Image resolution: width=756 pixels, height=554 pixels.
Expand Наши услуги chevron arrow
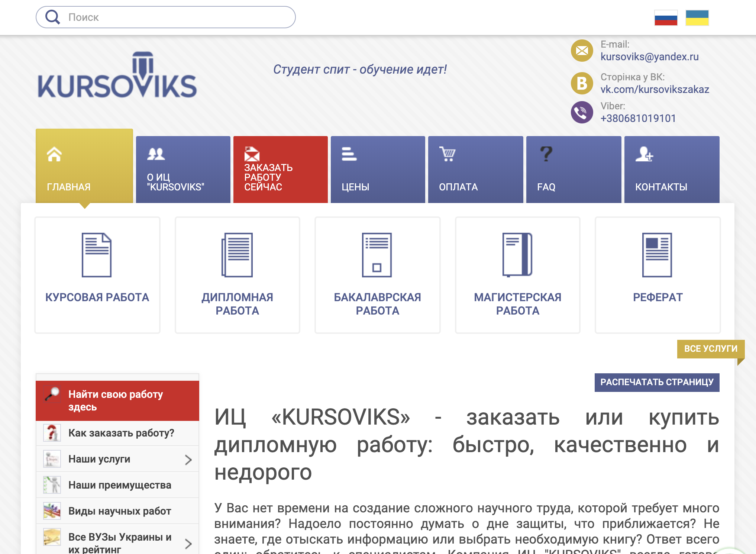click(x=188, y=460)
